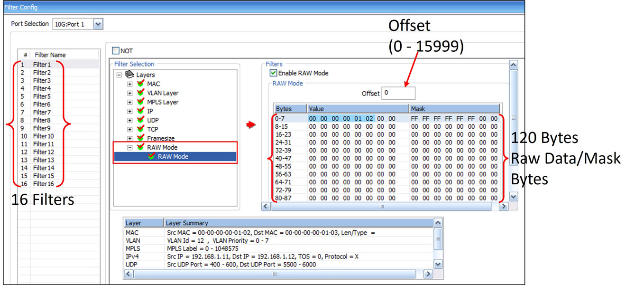Click the Bytes column header
Image resolution: width=644 pixels, height=285 pixels.
pyautogui.click(x=290, y=109)
